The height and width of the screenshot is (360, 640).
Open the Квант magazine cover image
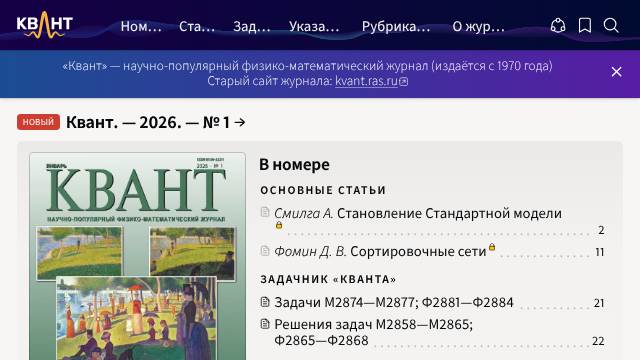138,256
